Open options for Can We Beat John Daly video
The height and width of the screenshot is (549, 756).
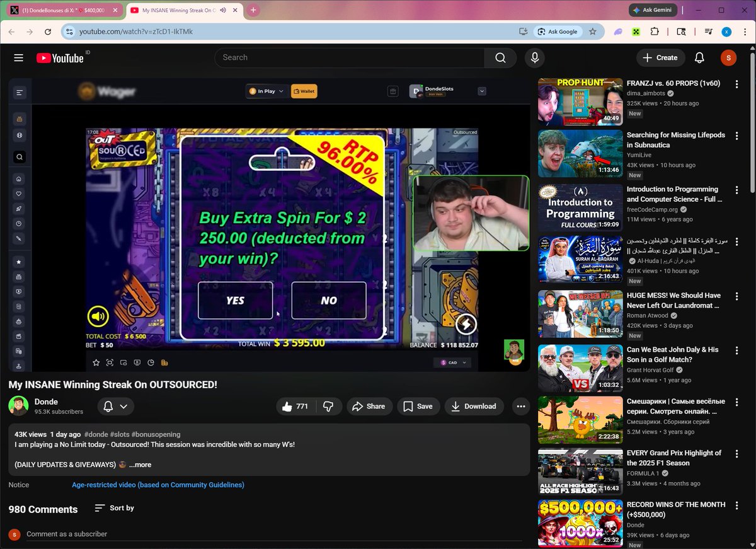tap(736, 350)
